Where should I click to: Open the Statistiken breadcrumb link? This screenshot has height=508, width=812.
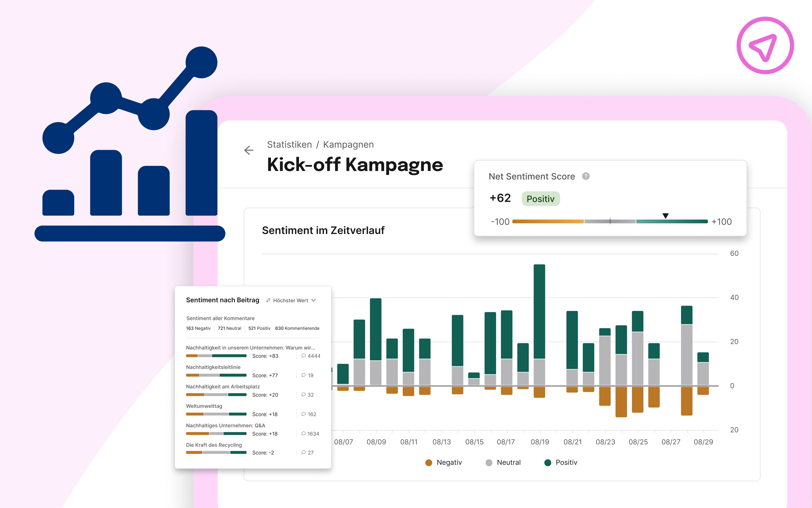pyautogui.click(x=289, y=144)
